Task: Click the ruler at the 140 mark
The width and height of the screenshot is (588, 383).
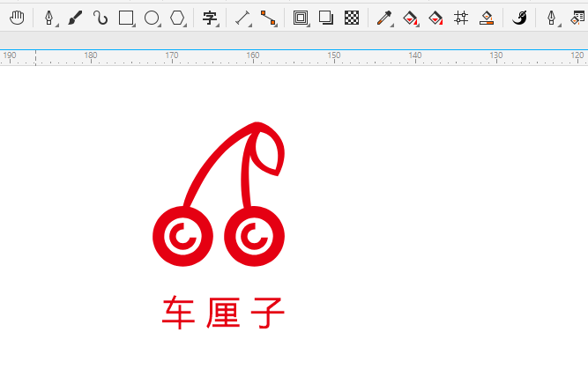Action: click(x=415, y=57)
